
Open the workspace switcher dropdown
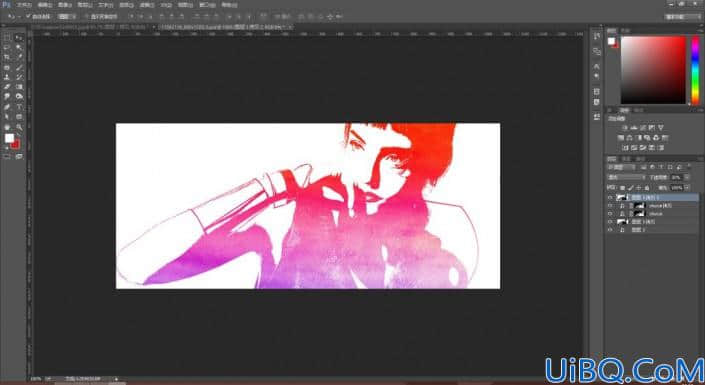(x=683, y=17)
